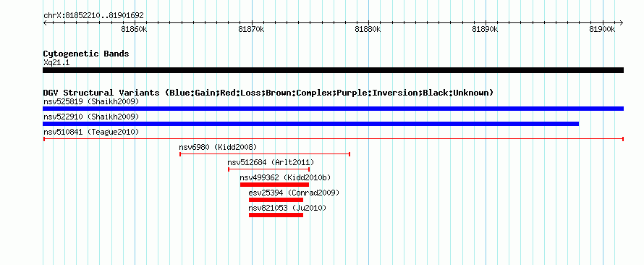Screen dimensions: 644x265
Task: Click the Xq21.1 band label
Action: point(56,62)
